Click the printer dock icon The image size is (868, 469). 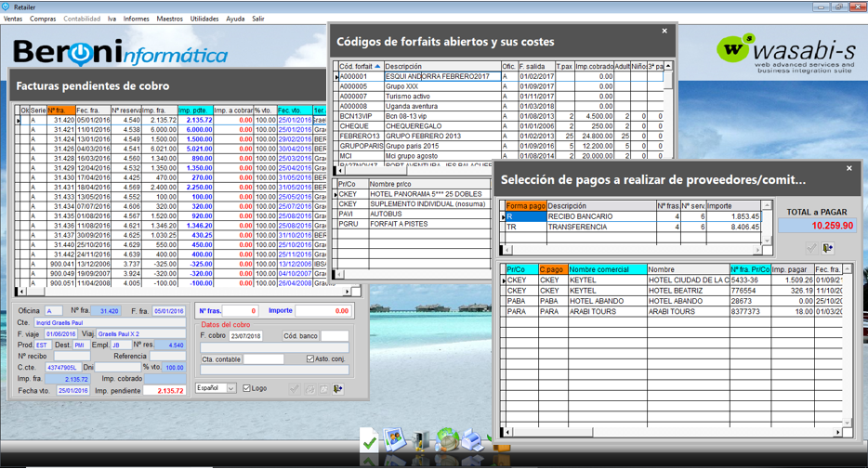pyautogui.click(x=473, y=440)
